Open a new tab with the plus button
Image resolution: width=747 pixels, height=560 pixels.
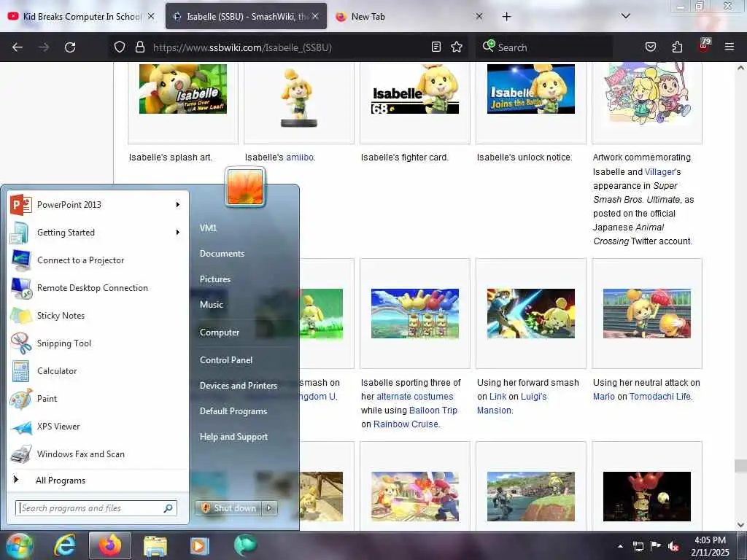[x=506, y=17]
